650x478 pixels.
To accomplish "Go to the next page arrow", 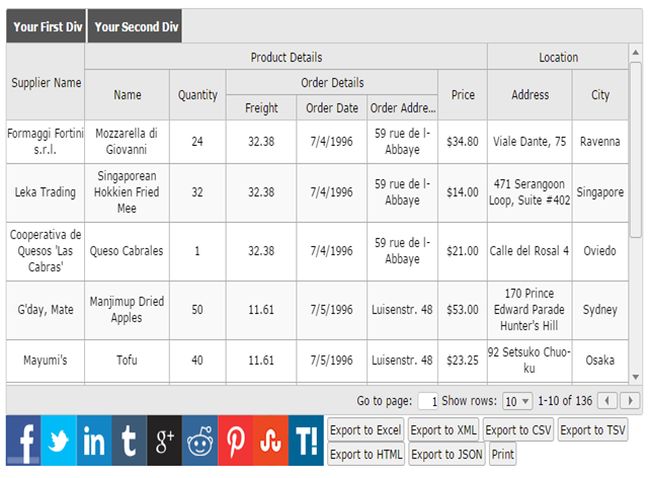I will click(x=630, y=401).
